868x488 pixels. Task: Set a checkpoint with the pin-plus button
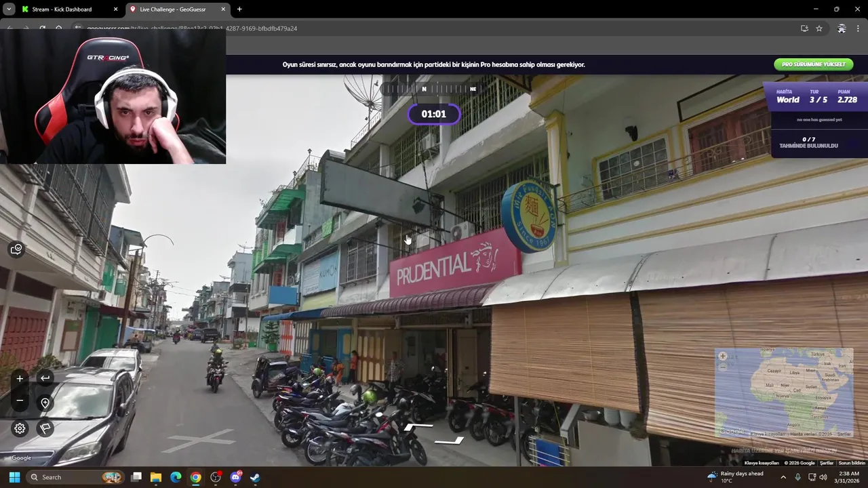tap(45, 403)
